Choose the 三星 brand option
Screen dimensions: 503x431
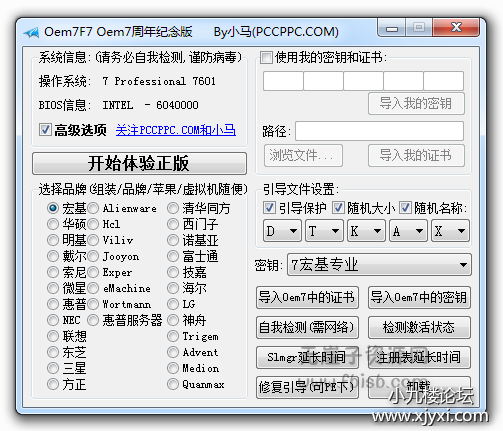point(53,368)
